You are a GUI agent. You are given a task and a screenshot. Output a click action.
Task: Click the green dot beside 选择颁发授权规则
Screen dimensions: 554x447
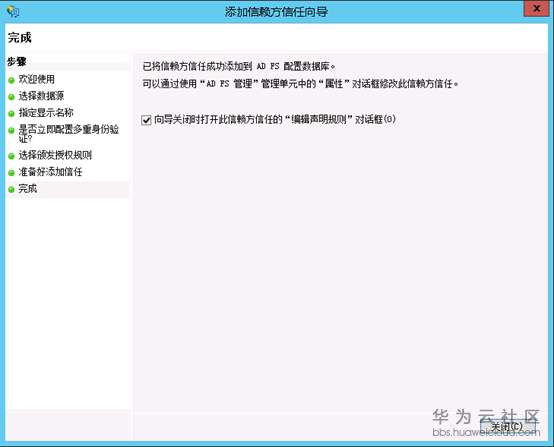tap(11, 156)
